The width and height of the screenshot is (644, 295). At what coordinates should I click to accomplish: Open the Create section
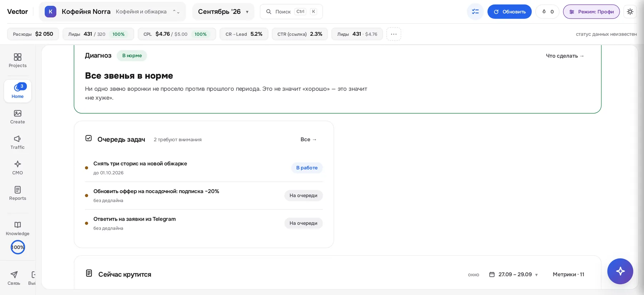(18, 117)
